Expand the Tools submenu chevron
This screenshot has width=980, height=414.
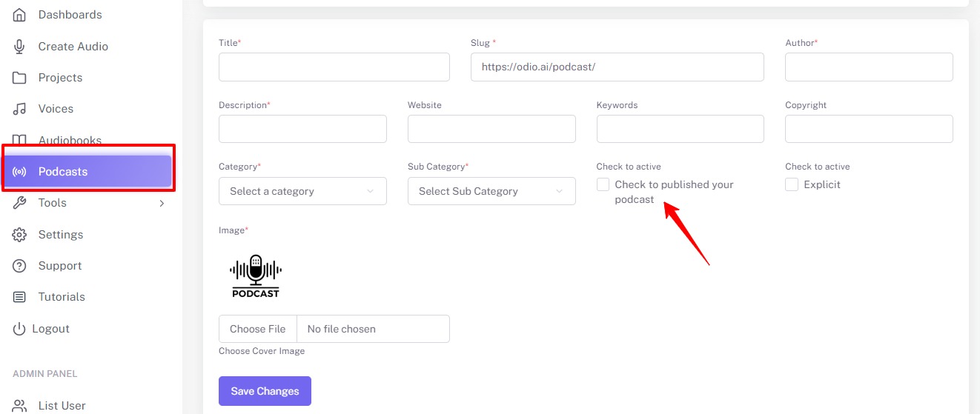162,203
